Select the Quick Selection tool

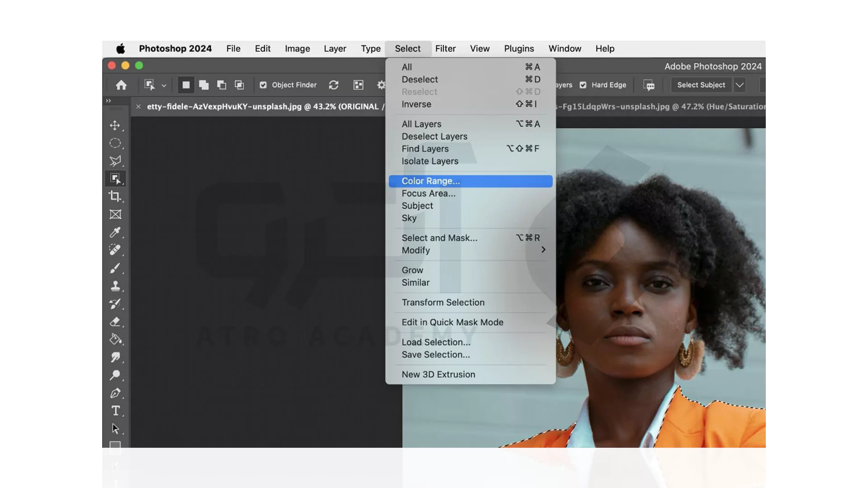(115, 179)
